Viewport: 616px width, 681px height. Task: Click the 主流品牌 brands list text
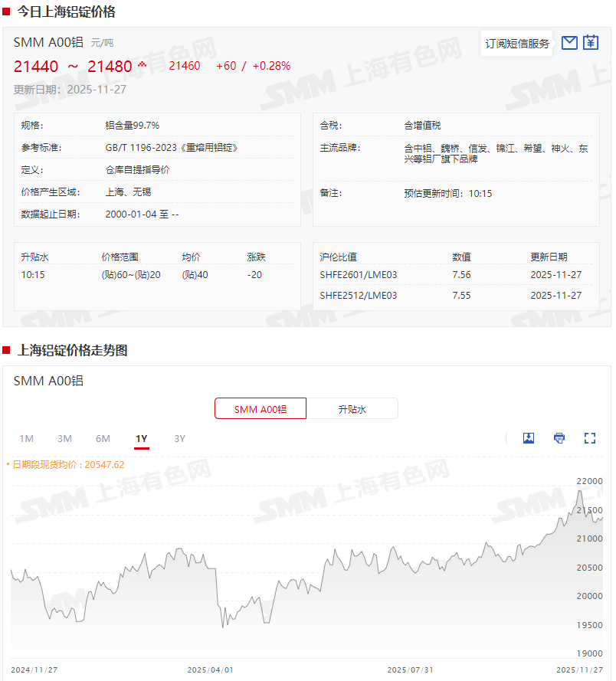coord(496,154)
